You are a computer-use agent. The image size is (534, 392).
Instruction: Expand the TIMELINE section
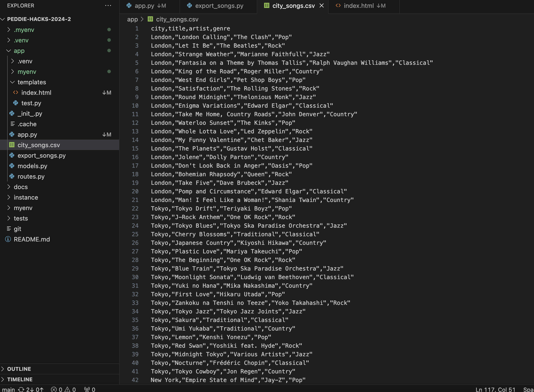(20, 379)
